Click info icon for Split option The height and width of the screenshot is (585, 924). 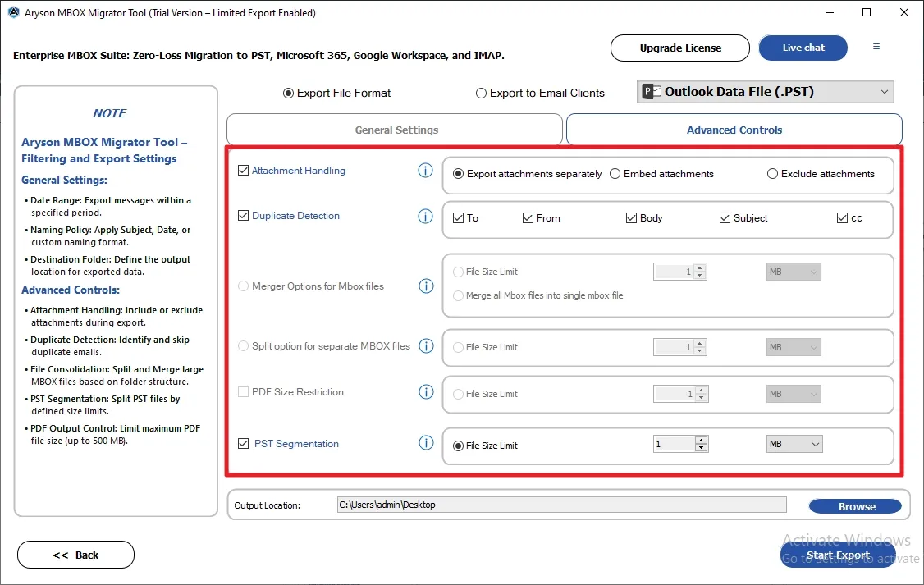(425, 345)
